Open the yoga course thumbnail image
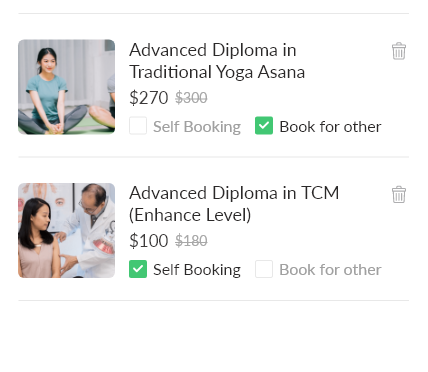Image resolution: width=428 pixels, height=372 pixels. point(66,87)
